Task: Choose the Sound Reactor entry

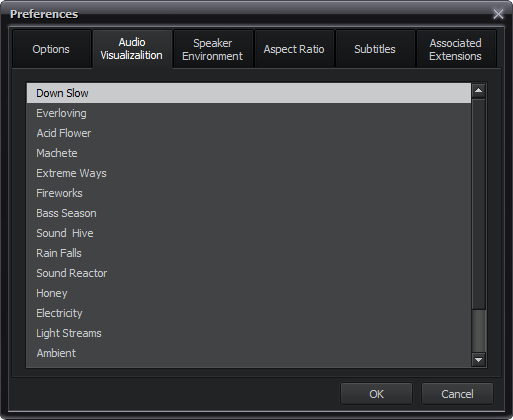Action: (249, 273)
